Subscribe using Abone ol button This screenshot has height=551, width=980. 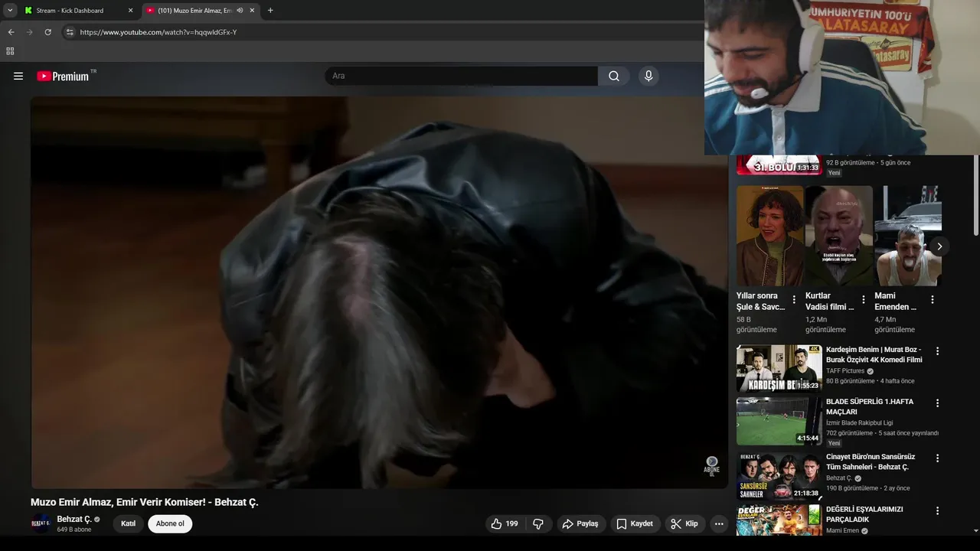tap(170, 523)
